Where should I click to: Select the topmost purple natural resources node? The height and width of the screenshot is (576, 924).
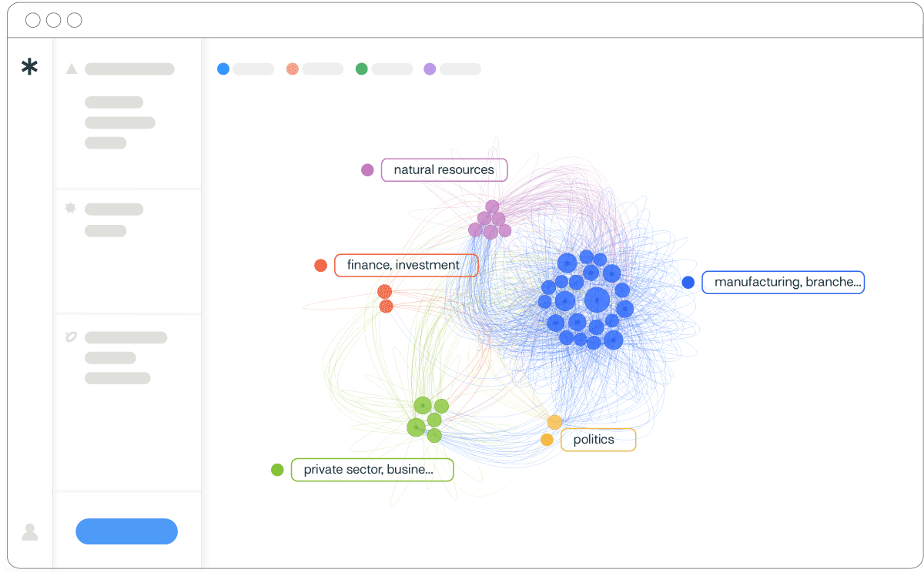(x=492, y=206)
